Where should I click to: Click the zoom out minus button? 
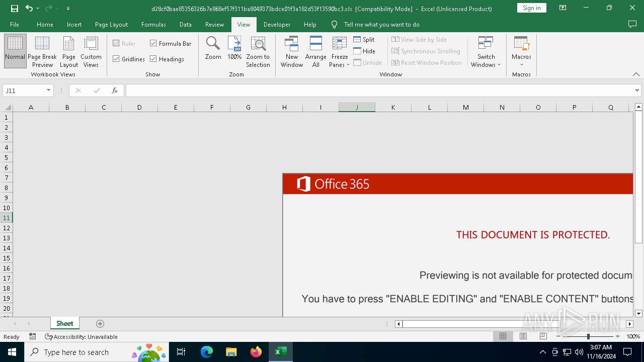click(x=558, y=336)
